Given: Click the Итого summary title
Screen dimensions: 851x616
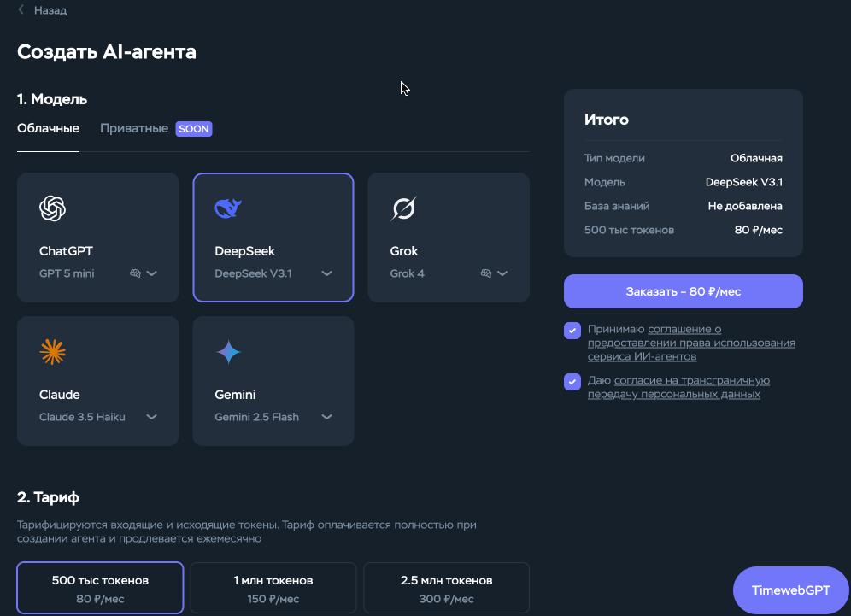Looking at the screenshot, I should (x=607, y=120).
